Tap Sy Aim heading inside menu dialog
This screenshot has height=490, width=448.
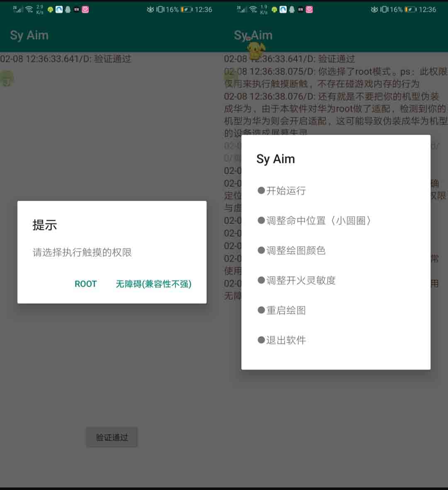point(276,159)
